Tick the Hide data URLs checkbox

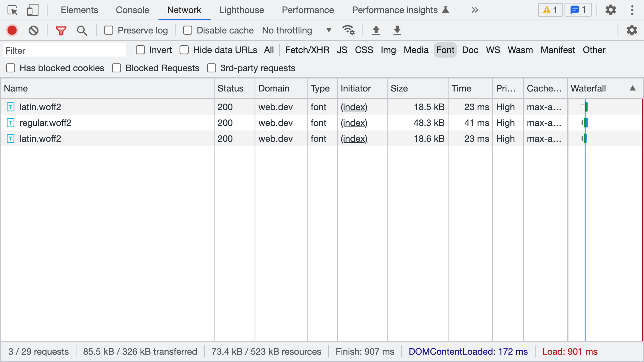pyautogui.click(x=184, y=50)
